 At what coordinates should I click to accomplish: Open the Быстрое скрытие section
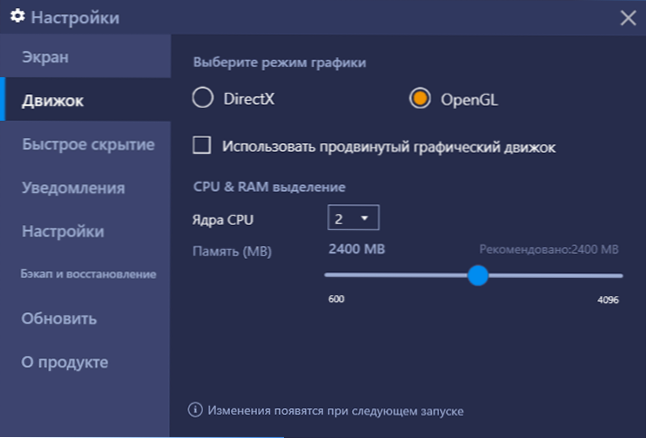tap(86, 144)
